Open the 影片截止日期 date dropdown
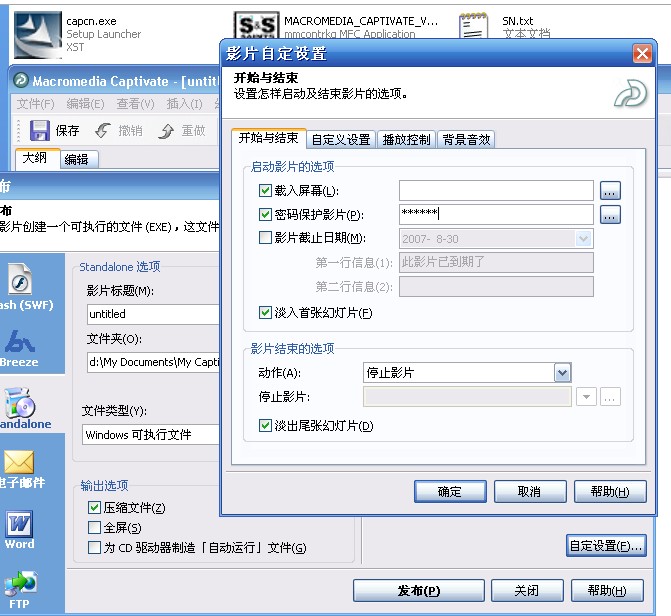 [x=584, y=239]
